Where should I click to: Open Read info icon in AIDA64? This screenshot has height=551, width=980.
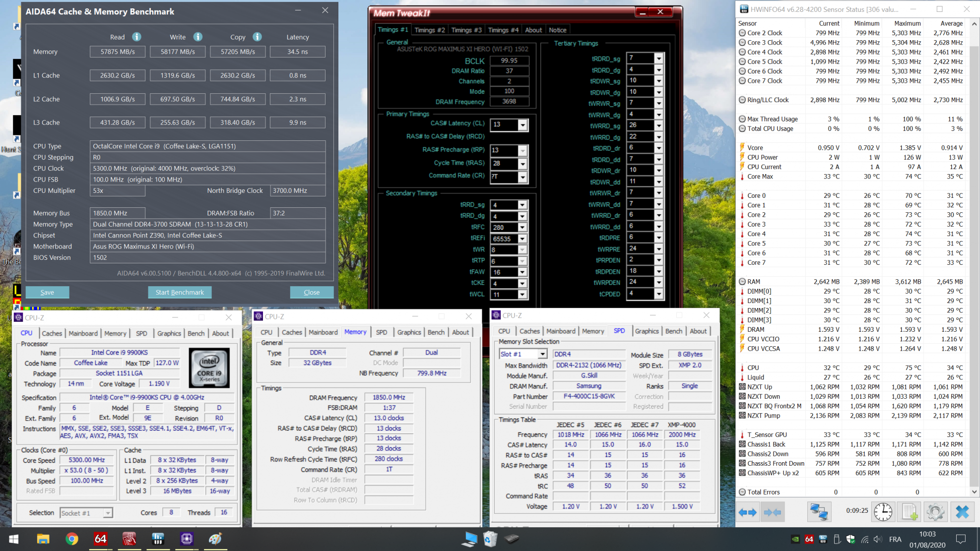(136, 37)
